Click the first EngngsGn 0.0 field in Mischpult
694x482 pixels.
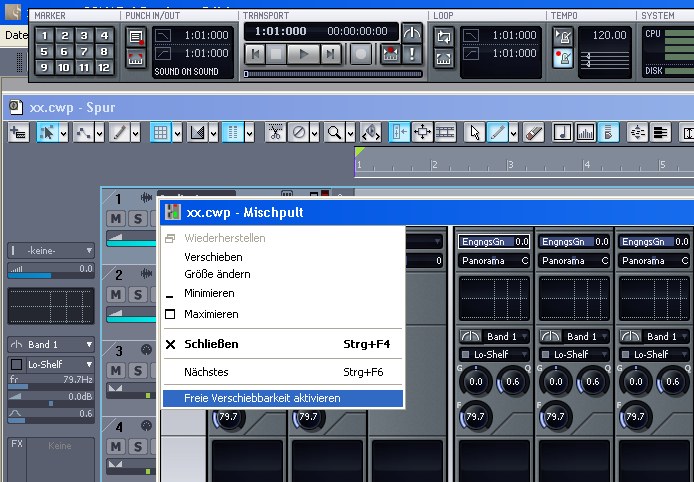494,242
